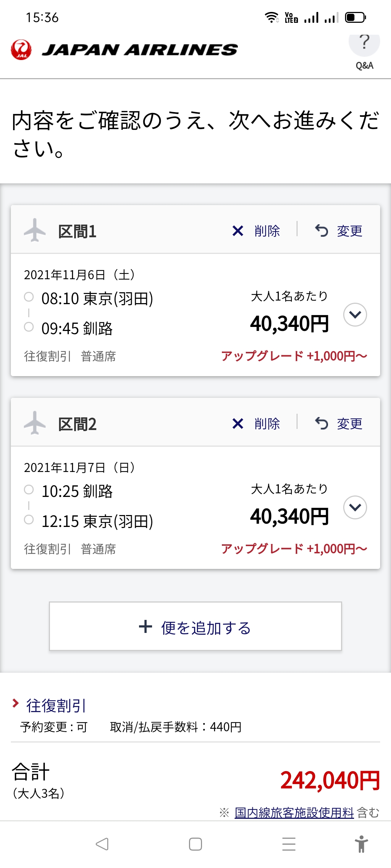This screenshot has width=391, height=868.
Task: Select the 区間1 header title
Action: 77,231
